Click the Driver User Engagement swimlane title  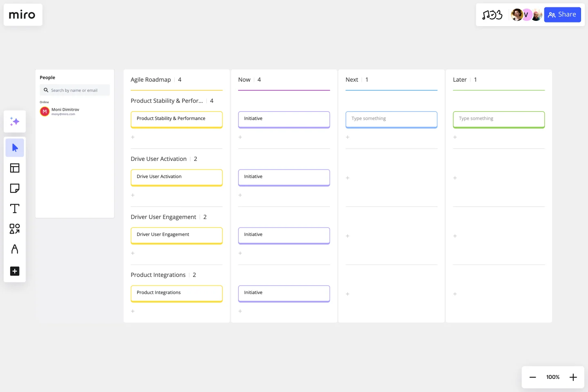coord(163,217)
